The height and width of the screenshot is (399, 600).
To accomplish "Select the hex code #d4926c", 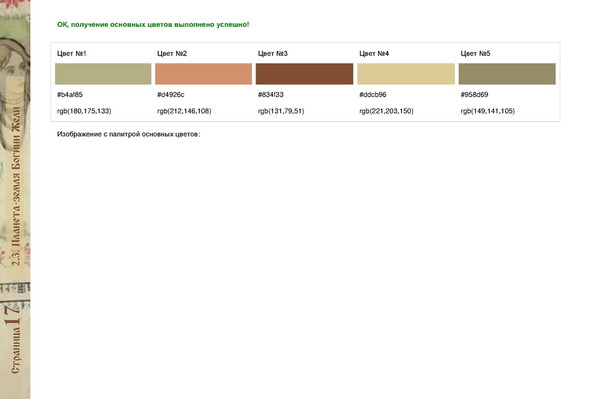I will [x=171, y=94].
